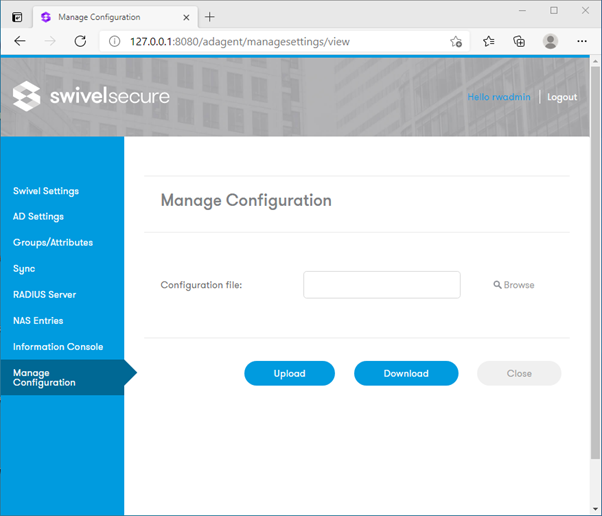
Task: Click the address bar URL
Action: pos(240,41)
